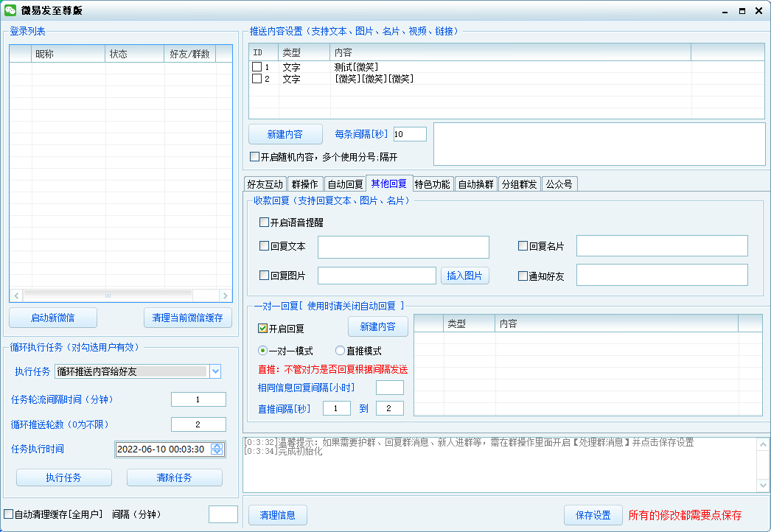
Task: Toggle 开启随机内容 checkbox
Action: [x=255, y=157]
